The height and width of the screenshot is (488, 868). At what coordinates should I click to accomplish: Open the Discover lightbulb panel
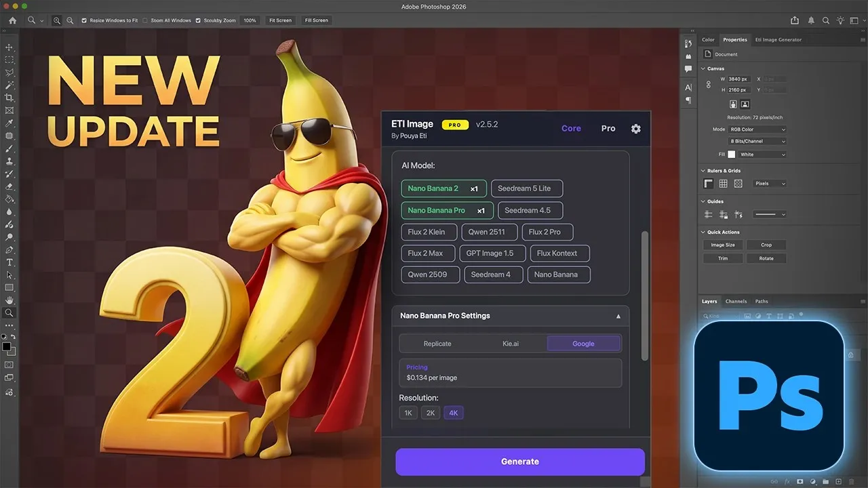[x=841, y=20]
